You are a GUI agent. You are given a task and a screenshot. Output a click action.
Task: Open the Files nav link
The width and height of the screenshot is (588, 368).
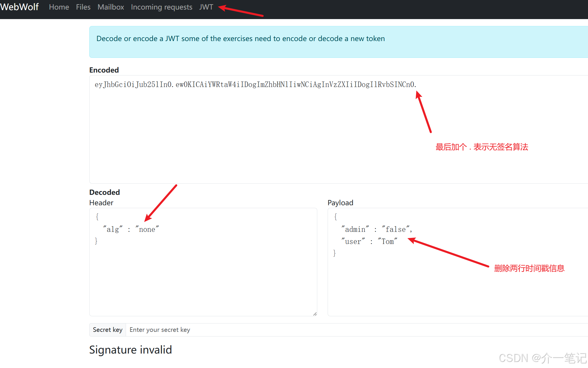[x=83, y=7]
